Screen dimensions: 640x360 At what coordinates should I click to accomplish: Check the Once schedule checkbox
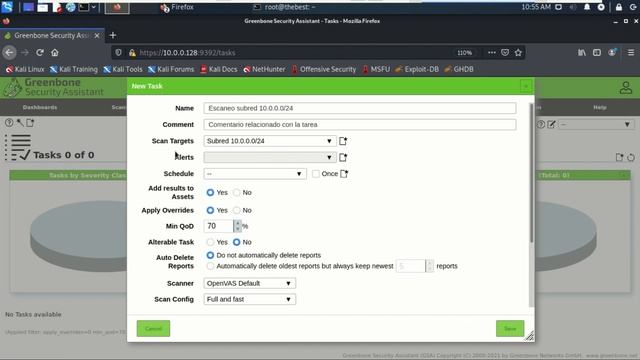[x=316, y=173]
